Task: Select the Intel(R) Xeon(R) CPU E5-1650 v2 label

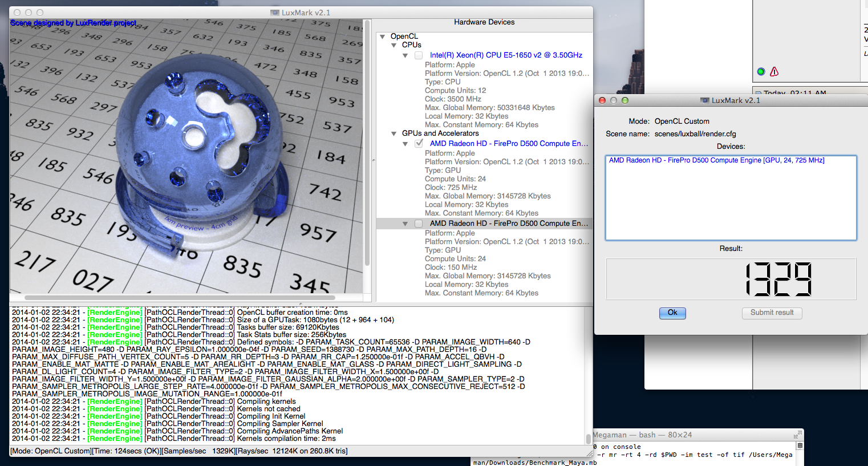Action: [506, 55]
